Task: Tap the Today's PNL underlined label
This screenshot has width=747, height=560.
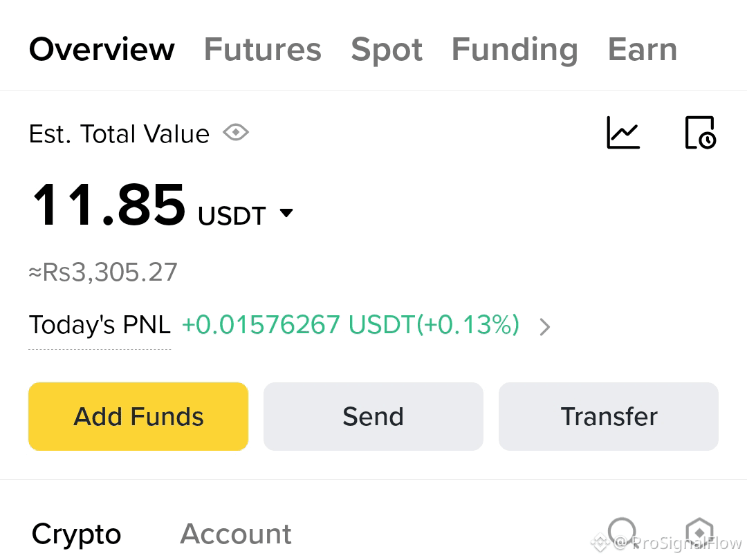Action: [100, 326]
